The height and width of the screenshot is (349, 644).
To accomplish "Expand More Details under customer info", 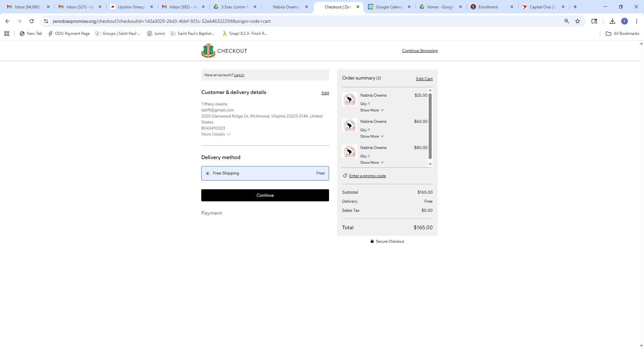I will pos(216,134).
